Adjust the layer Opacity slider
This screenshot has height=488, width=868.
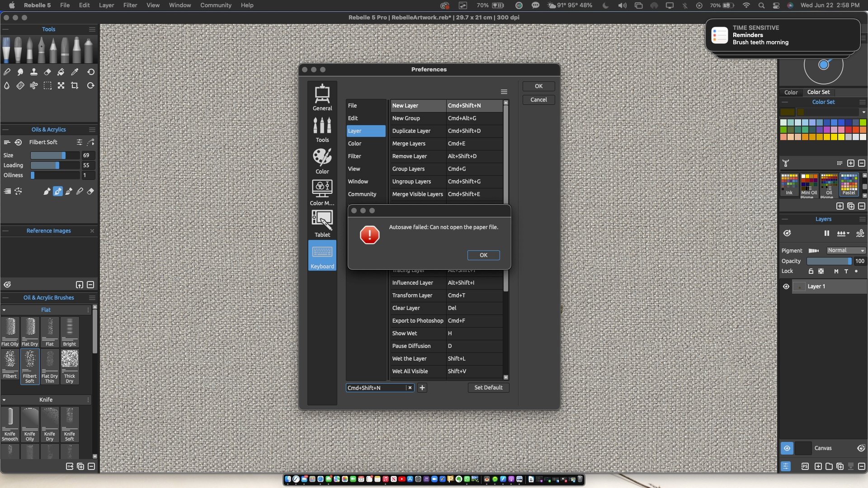(829, 261)
